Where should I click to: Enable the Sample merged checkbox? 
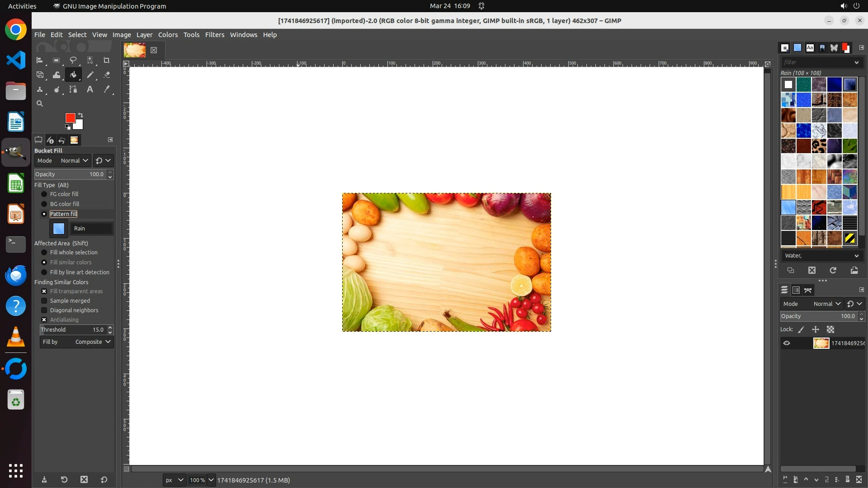click(44, 301)
